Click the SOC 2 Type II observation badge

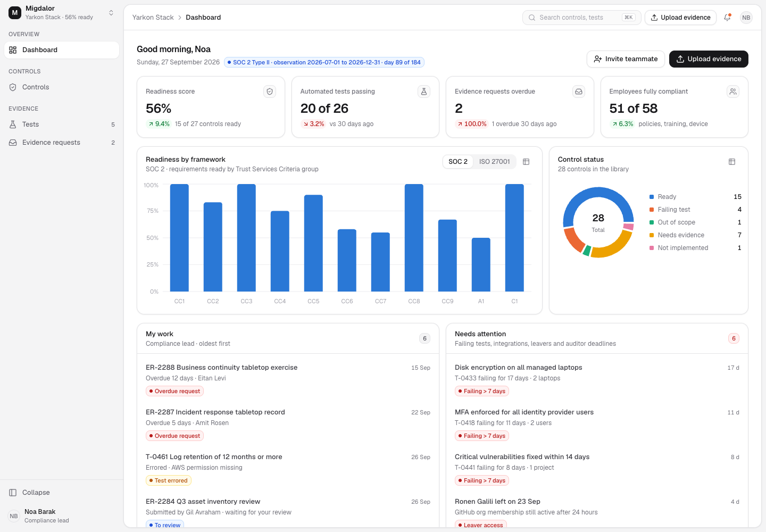[324, 62]
